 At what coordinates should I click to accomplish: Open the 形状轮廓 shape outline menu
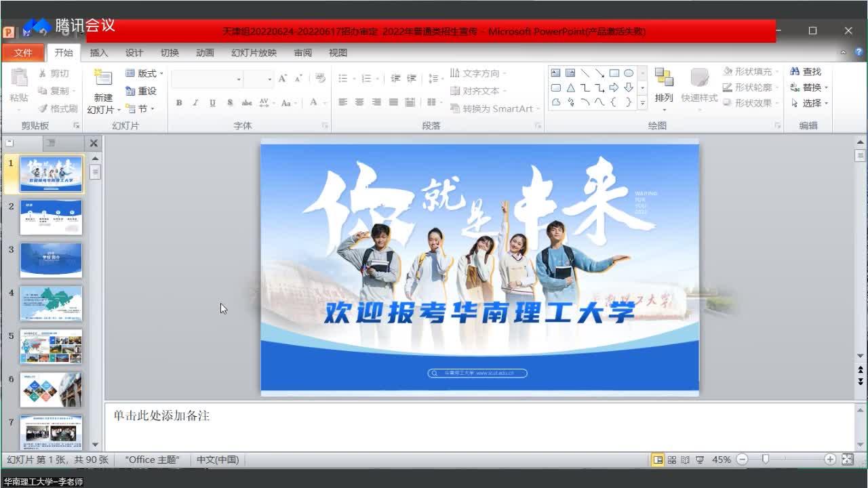point(749,87)
